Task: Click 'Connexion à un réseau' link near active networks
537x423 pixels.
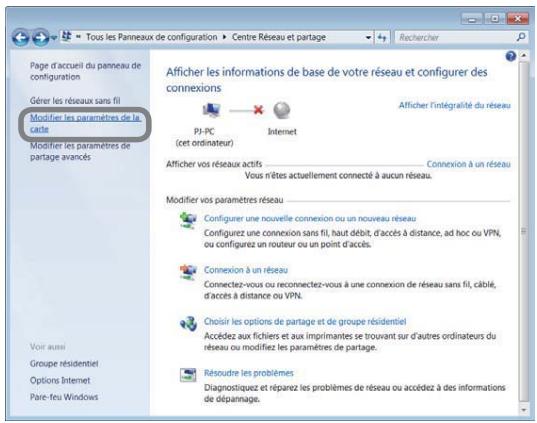Action: tap(469, 164)
